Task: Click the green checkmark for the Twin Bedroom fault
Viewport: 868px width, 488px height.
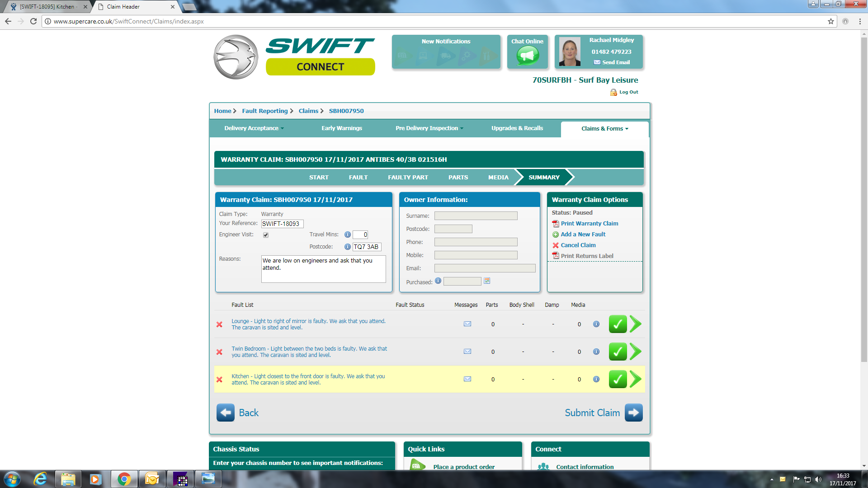Action: 618,352
